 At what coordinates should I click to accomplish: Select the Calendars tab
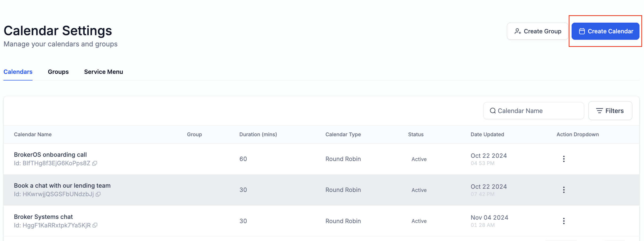point(18,72)
